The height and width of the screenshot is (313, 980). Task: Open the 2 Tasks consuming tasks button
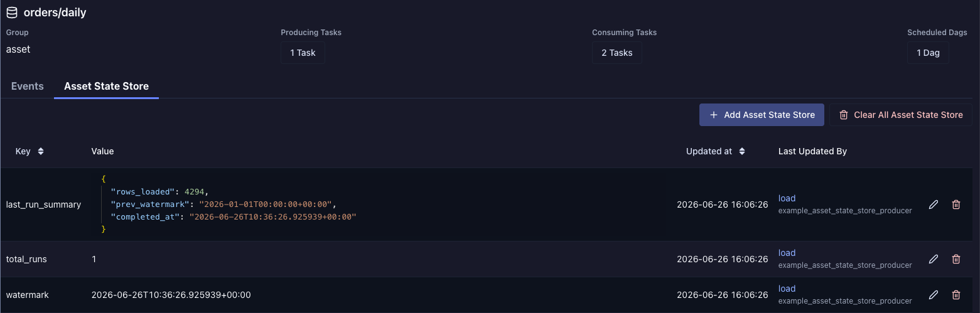point(617,53)
